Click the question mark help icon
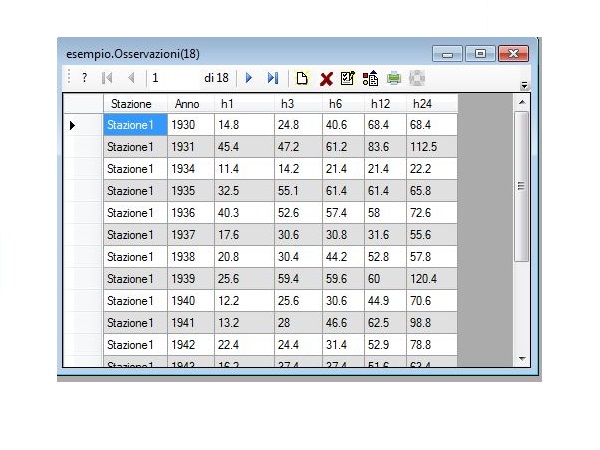600x450 pixels. point(84,78)
